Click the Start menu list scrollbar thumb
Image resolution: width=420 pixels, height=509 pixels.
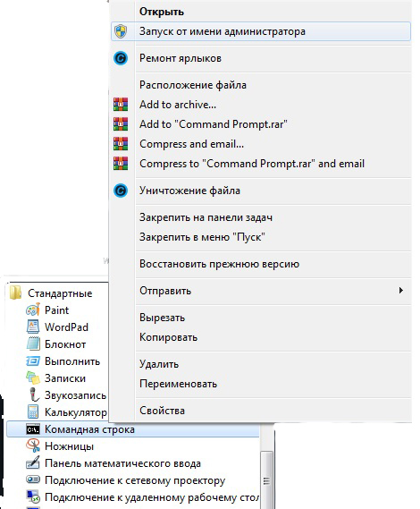pyautogui.click(x=266, y=481)
